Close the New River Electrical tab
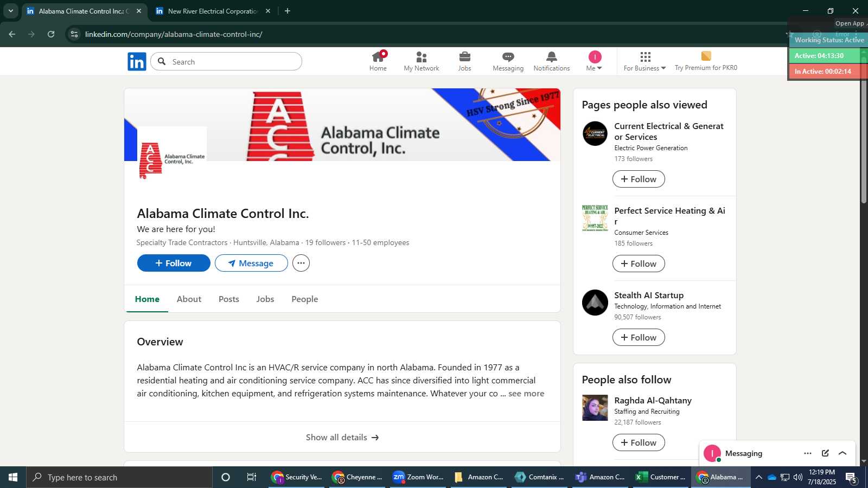The height and width of the screenshot is (488, 868). (268, 11)
